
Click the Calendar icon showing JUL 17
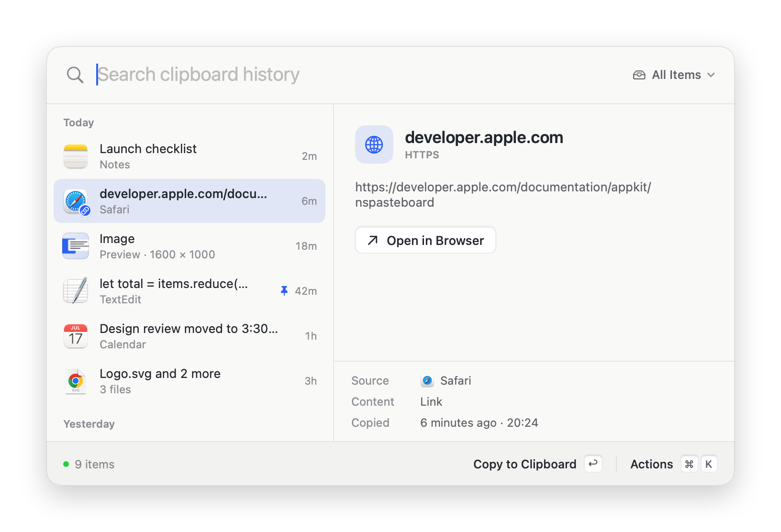click(76, 336)
